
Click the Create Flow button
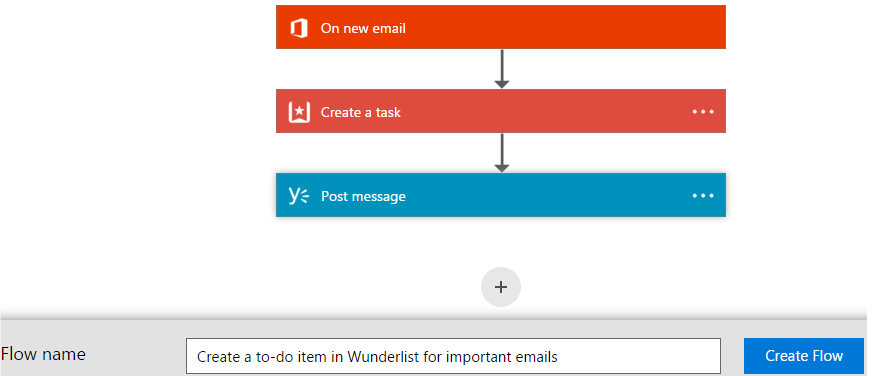[804, 356]
